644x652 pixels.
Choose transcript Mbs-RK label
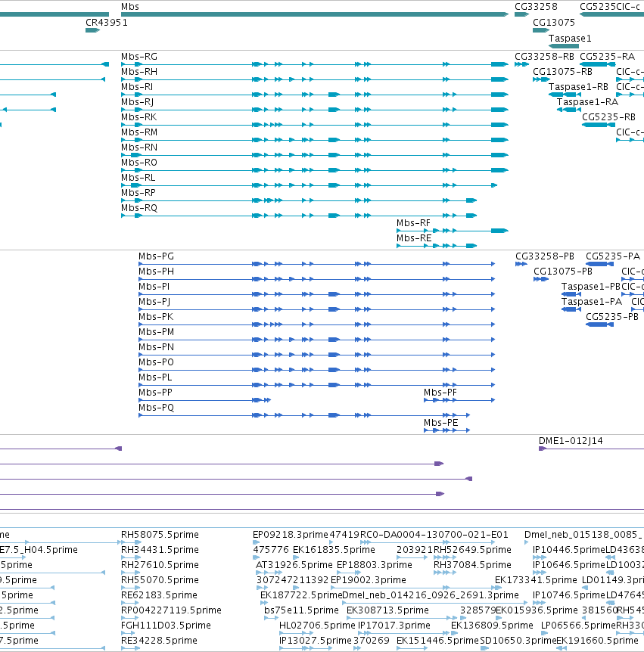tap(139, 116)
